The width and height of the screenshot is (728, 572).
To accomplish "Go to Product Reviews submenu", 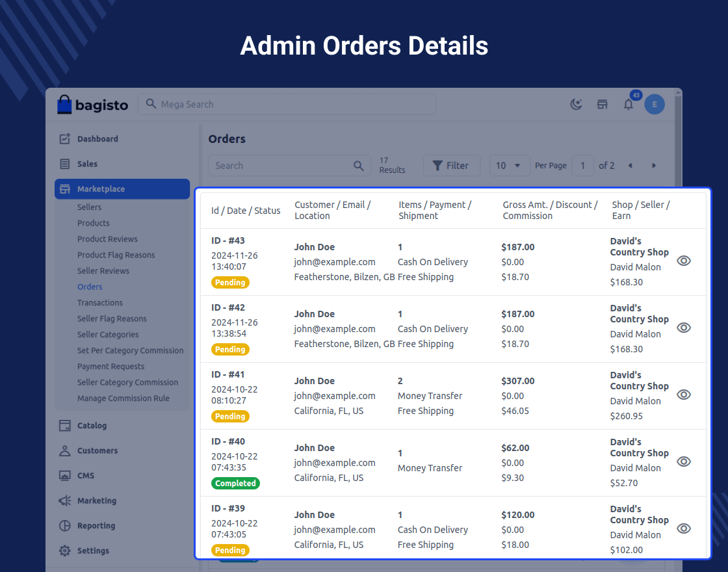I will [107, 239].
